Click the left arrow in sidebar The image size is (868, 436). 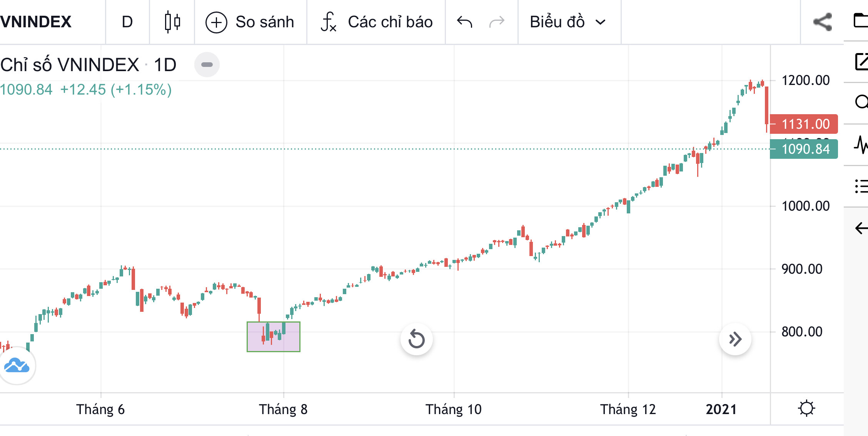[x=861, y=228]
